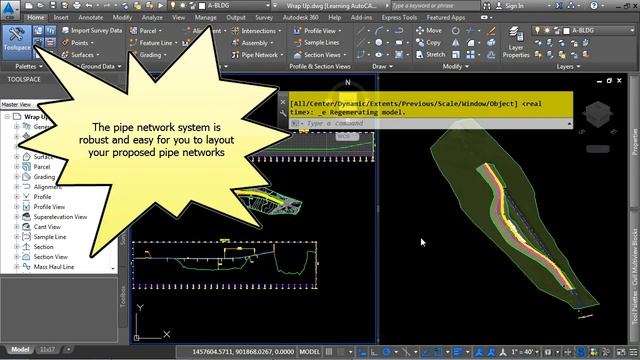Viewport: 640px width, 360px height.
Task: Switch to the Output ribbon tab
Action: (236, 18)
